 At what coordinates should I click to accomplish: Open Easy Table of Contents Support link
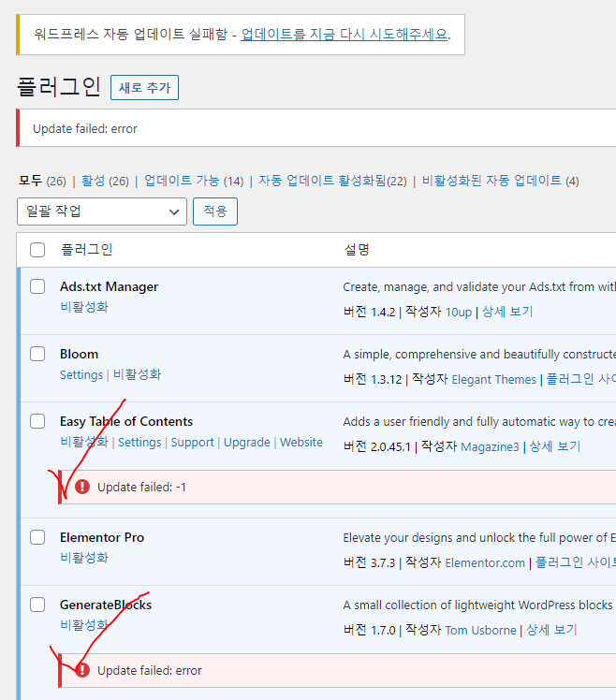[193, 443]
